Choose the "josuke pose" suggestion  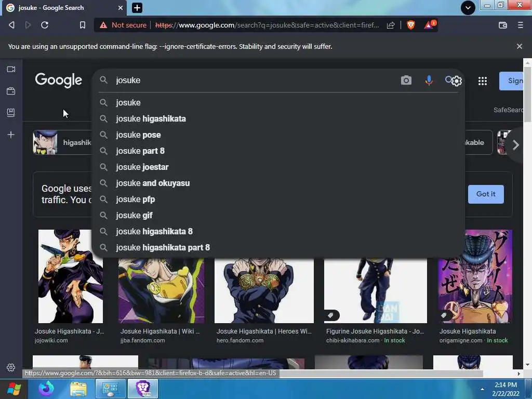(x=278, y=135)
